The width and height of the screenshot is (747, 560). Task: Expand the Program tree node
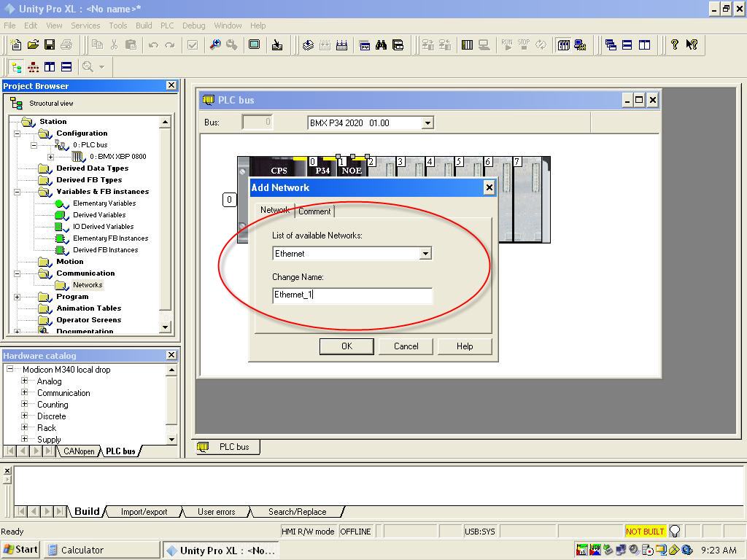18,297
